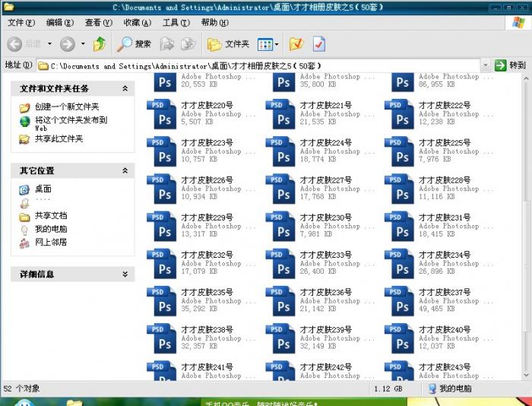The width and height of the screenshot is (532, 406).
Task: Select the 才才皮肤225号 PSD file icon
Action: pyautogui.click(x=399, y=151)
